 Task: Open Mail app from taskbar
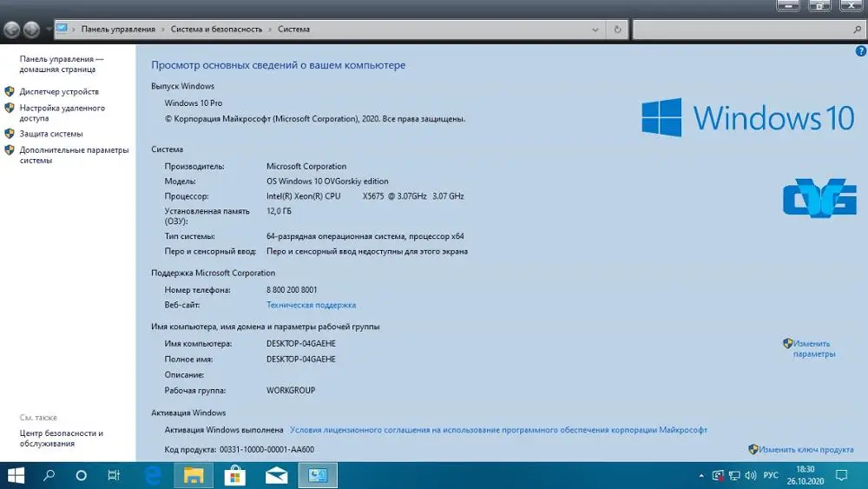[276, 475]
